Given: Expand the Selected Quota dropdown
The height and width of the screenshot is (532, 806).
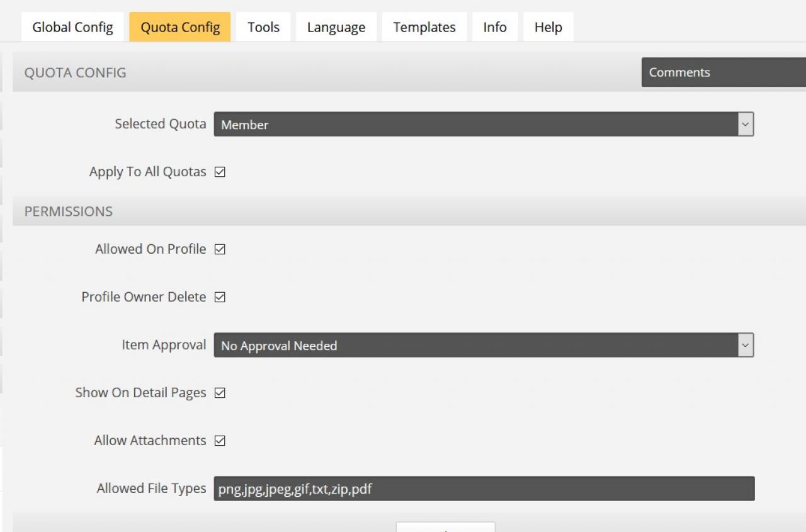Looking at the screenshot, I should tap(483, 125).
